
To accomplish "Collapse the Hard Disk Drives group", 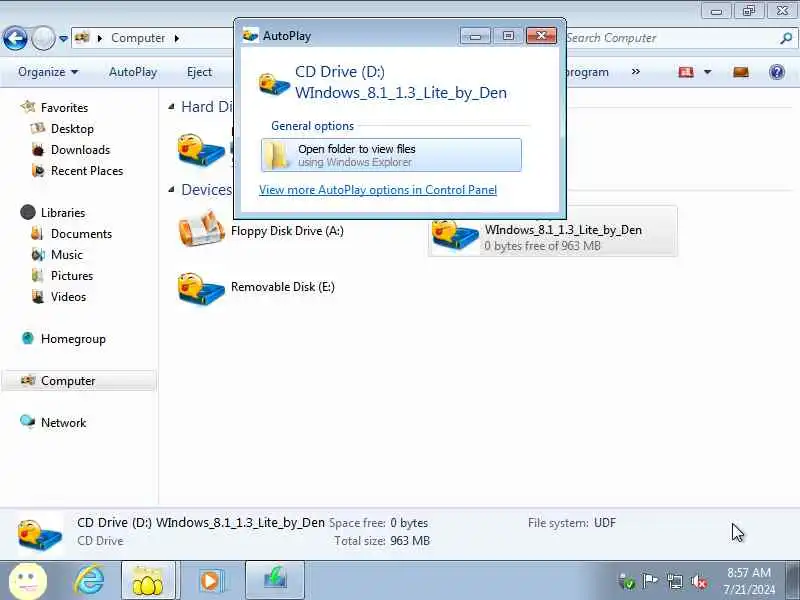I will coord(171,106).
